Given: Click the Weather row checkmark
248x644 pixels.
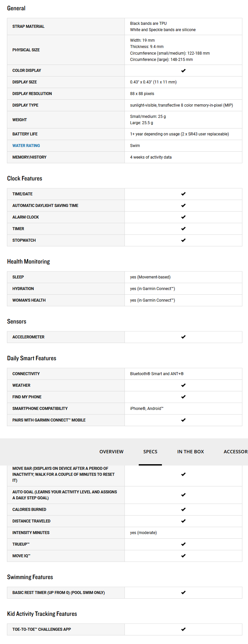Looking at the screenshot, I should tap(183, 385).
